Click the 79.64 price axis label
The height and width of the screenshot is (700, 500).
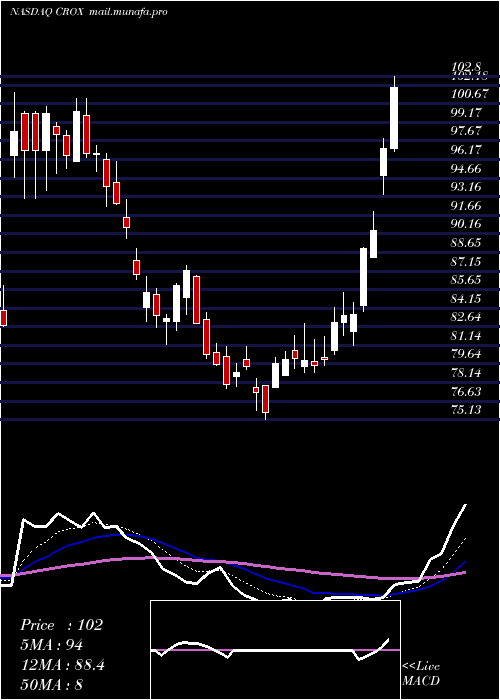coord(467,354)
